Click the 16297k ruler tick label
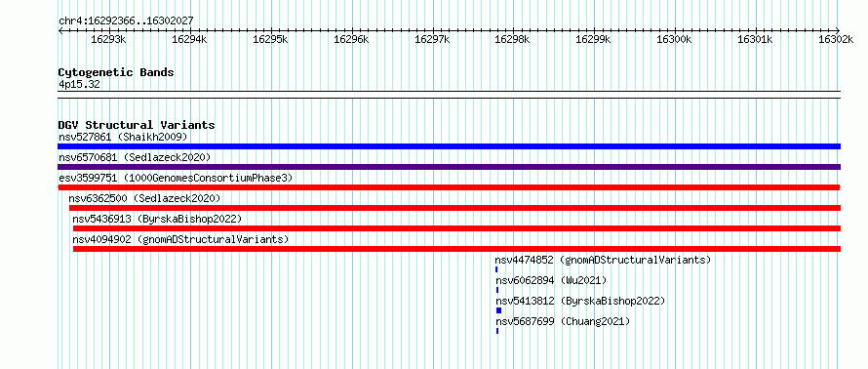This screenshot has width=868, height=369. click(x=432, y=40)
